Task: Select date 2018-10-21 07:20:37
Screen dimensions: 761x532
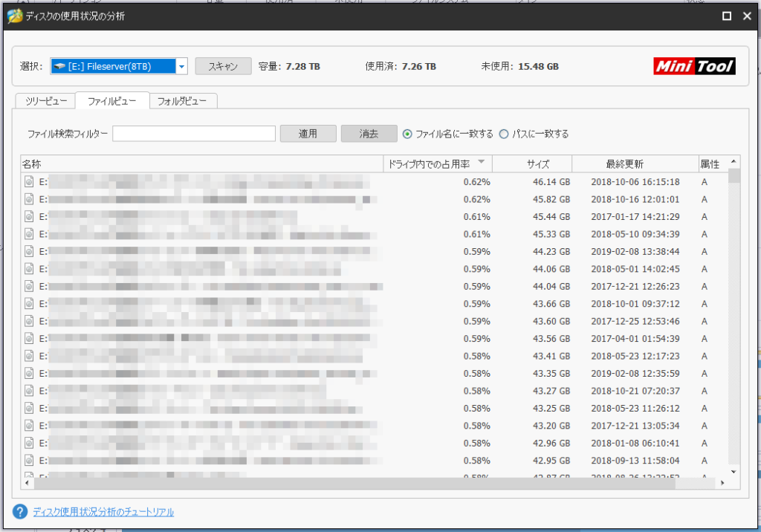Action: 635,392
